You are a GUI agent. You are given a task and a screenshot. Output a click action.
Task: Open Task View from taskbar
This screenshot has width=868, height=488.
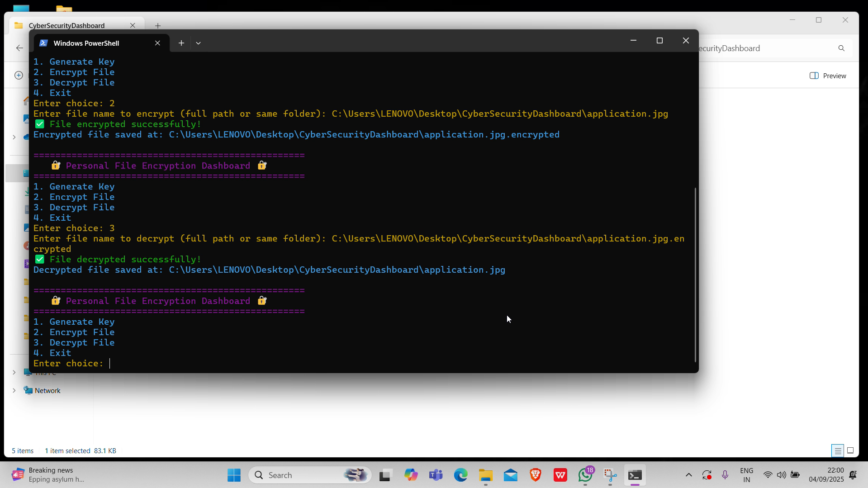[x=385, y=475]
